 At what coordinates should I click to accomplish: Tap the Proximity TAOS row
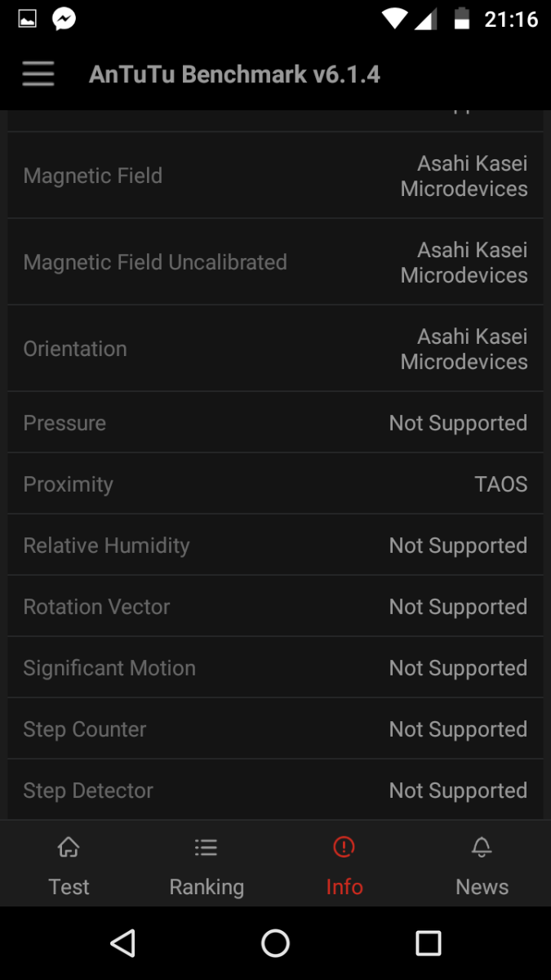275,484
